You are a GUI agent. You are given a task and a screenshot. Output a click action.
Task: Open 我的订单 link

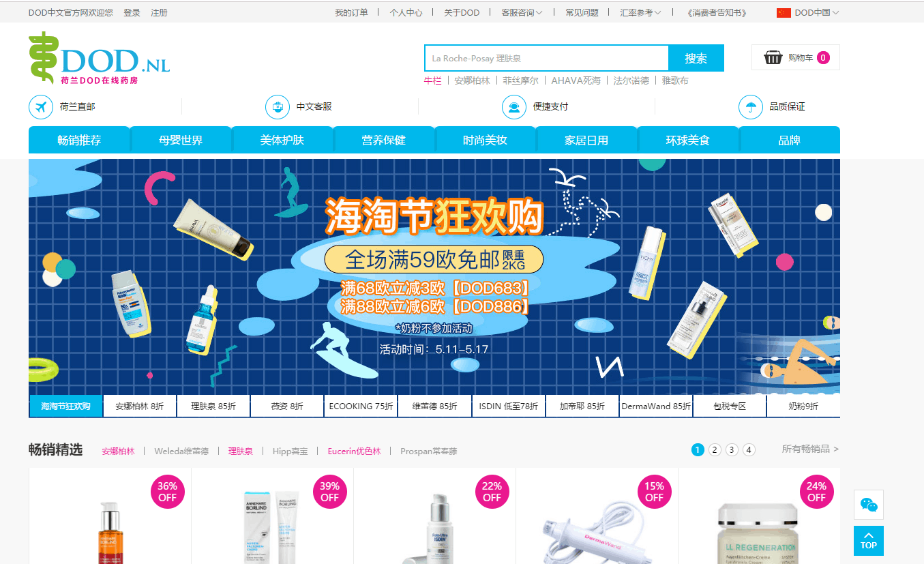point(351,12)
